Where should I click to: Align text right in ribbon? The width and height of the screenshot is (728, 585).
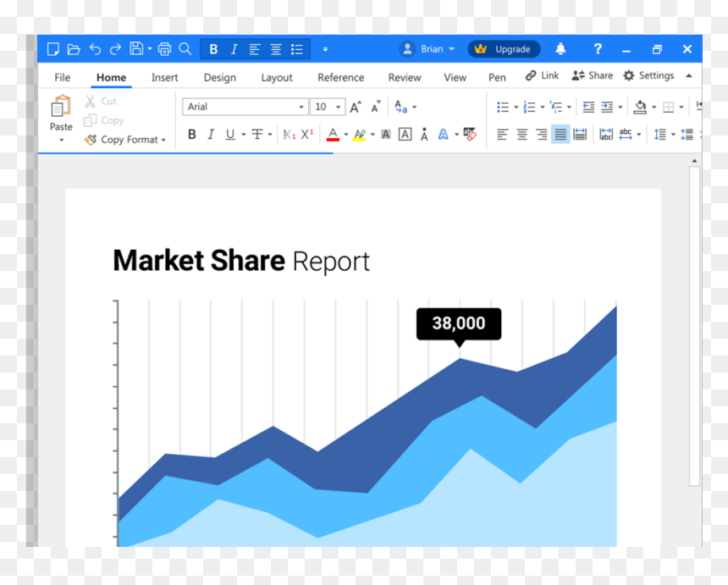(542, 135)
